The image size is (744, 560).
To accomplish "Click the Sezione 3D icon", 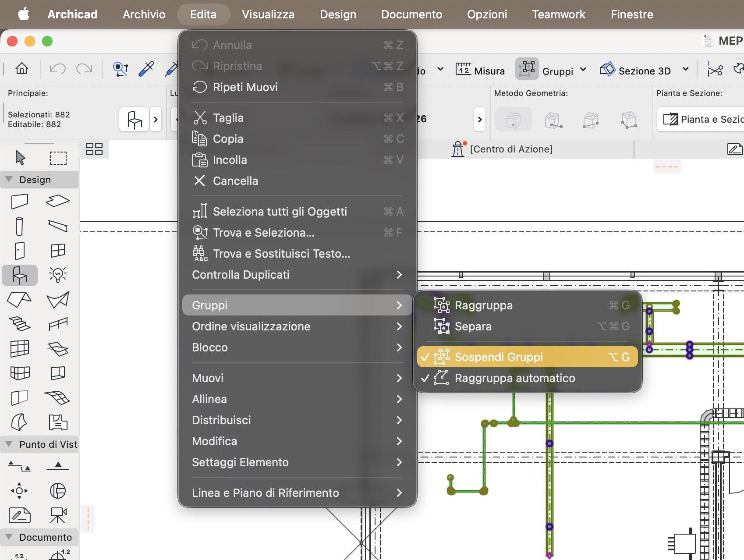I will coord(608,69).
